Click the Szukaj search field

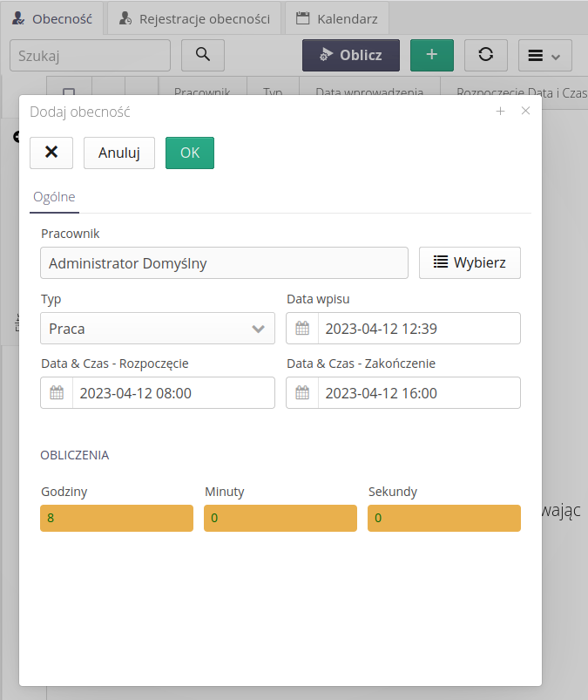click(91, 55)
